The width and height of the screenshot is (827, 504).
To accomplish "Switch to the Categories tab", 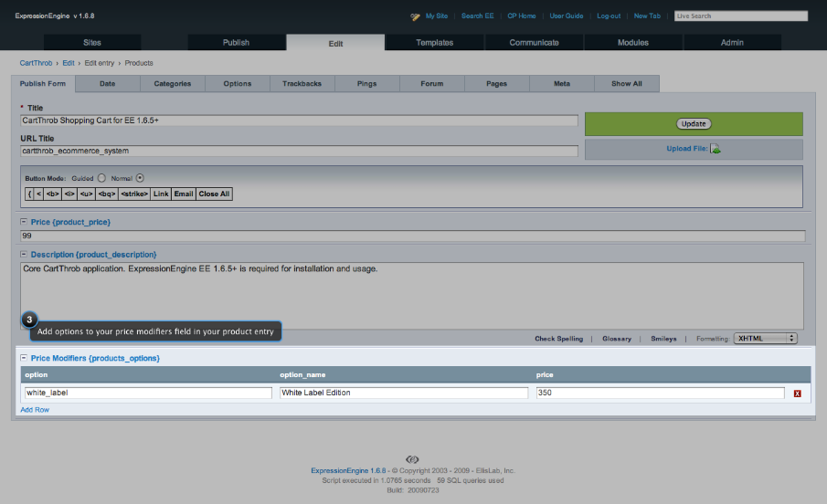I will point(172,84).
